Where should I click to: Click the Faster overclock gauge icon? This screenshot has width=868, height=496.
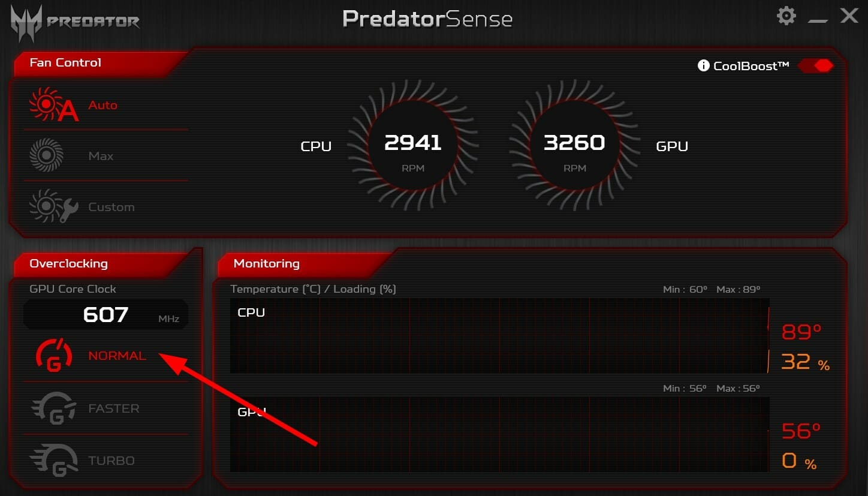click(x=54, y=408)
